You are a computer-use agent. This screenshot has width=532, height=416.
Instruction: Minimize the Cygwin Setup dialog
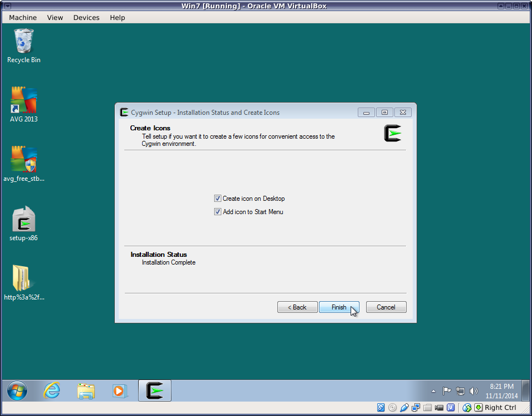coord(366,112)
